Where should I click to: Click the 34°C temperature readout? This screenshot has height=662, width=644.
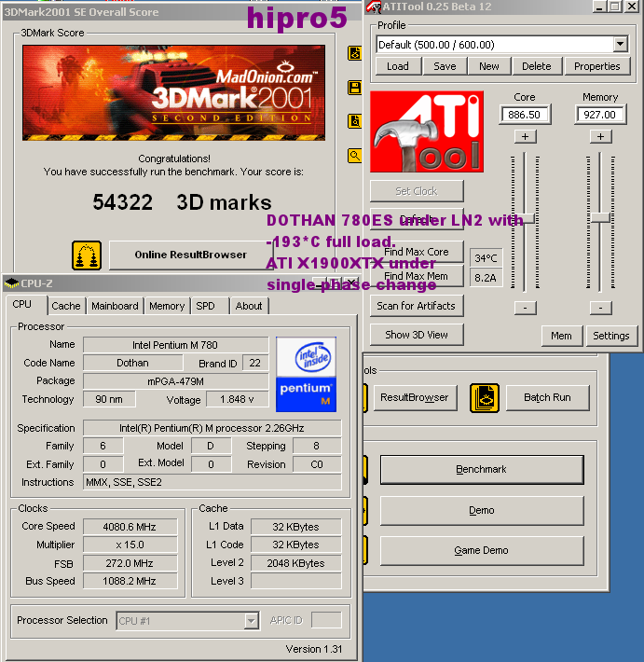click(486, 258)
